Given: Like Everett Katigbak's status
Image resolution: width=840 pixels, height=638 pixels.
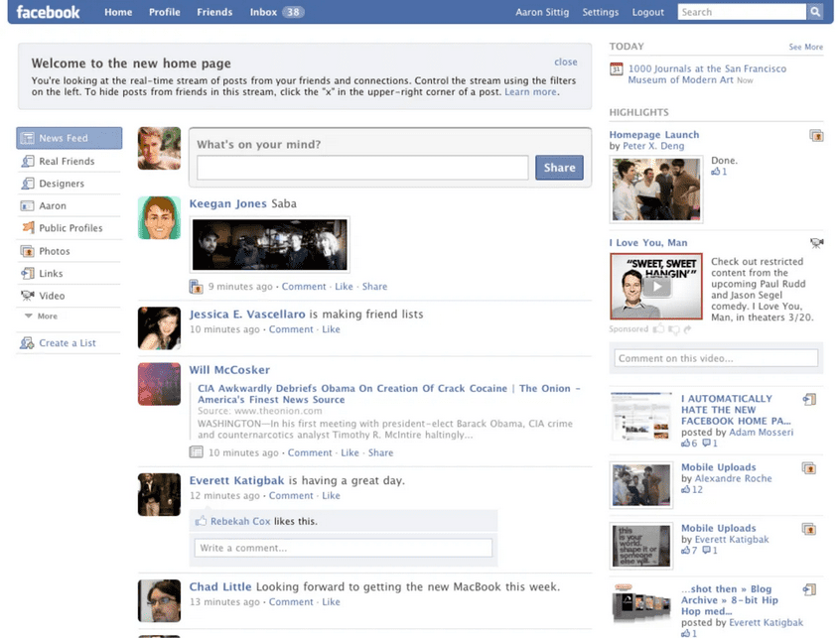Looking at the screenshot, I should [x=331, y=495].
